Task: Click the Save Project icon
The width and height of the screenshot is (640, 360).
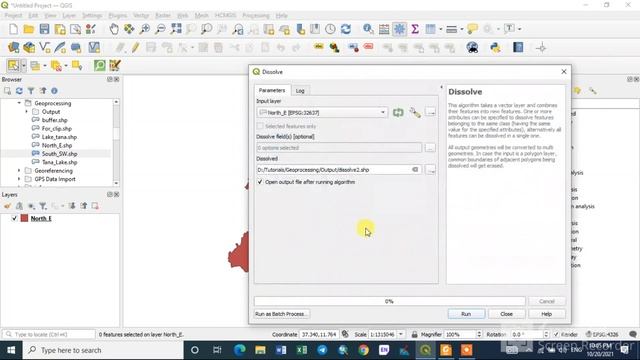Action: tap(44, 29)
